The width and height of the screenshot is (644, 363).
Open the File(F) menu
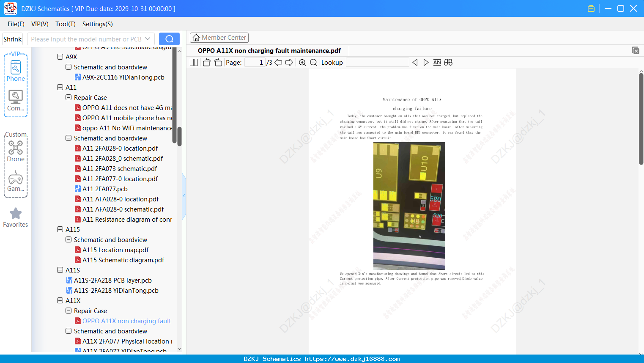pos(16,24)
